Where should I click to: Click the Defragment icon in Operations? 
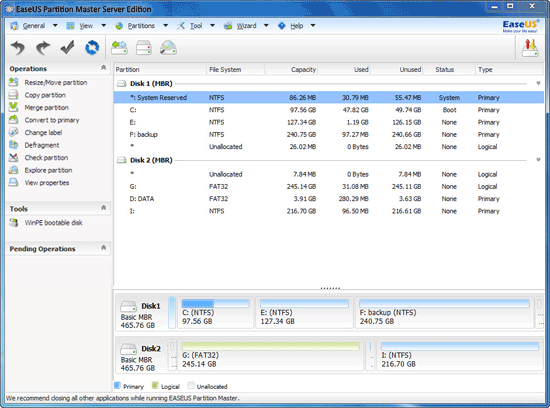tap(14, 145)
